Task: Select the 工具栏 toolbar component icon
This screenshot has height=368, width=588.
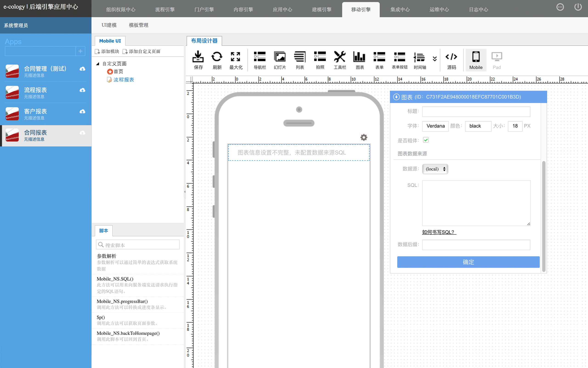Action: (x=340, y=60)
